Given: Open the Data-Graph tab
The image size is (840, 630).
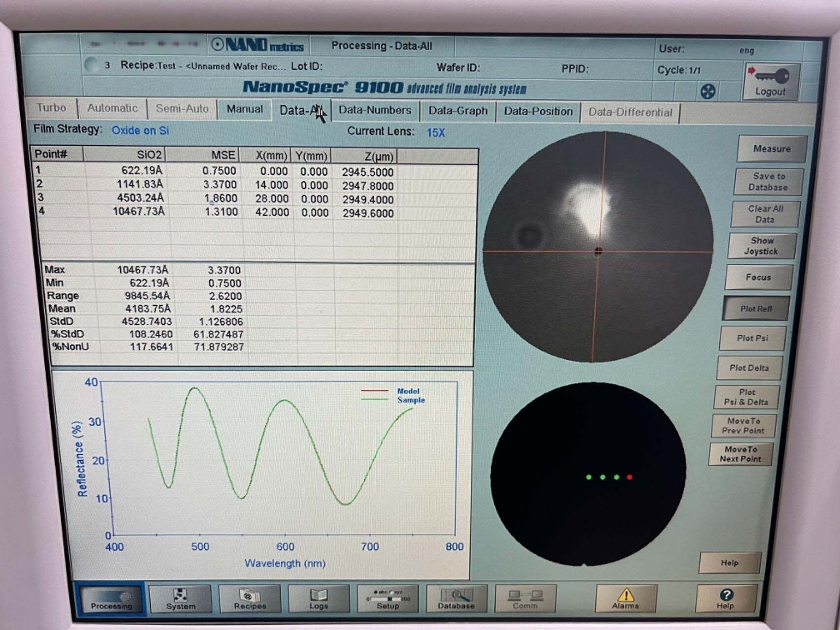Looking at the screenshot, I should pyautogui.click(x=458, y=111).
